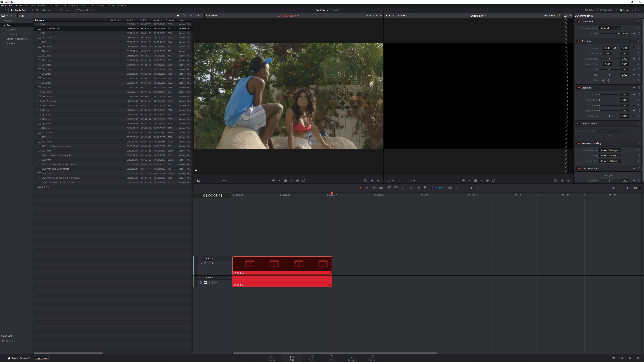This screenshot has width=644, height=362.
Task: Lock the Video 1 track
Action: click(x=201, y=263)
